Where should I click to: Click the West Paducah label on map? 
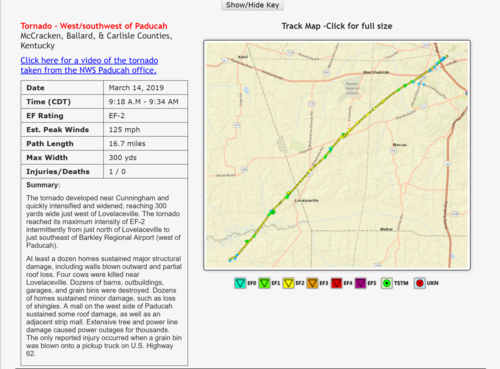pyautogui.click(x=376, y=72)
